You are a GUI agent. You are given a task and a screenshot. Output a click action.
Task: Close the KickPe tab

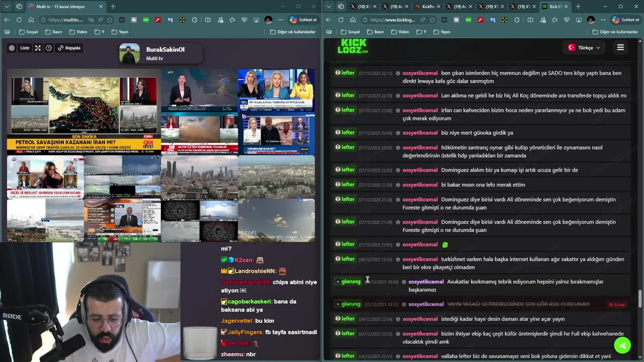point(439,7)
